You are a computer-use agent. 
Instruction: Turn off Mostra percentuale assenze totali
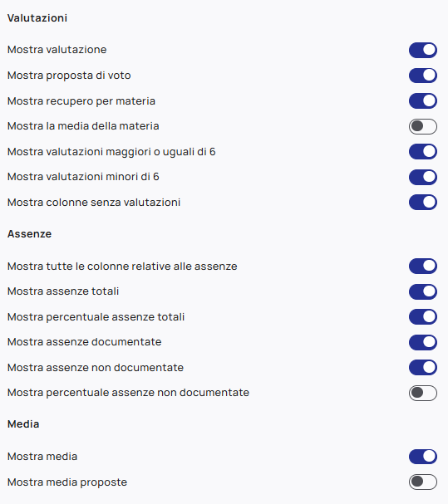[x=423, y=317]
